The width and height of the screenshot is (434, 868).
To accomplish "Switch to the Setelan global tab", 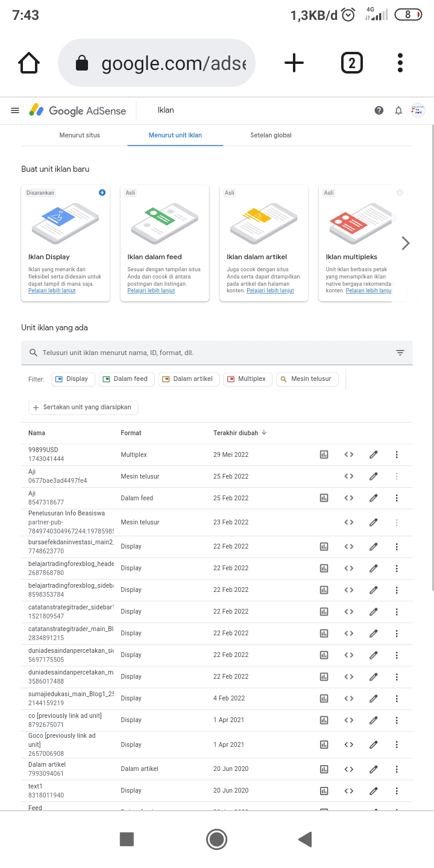I will (271, 135).
